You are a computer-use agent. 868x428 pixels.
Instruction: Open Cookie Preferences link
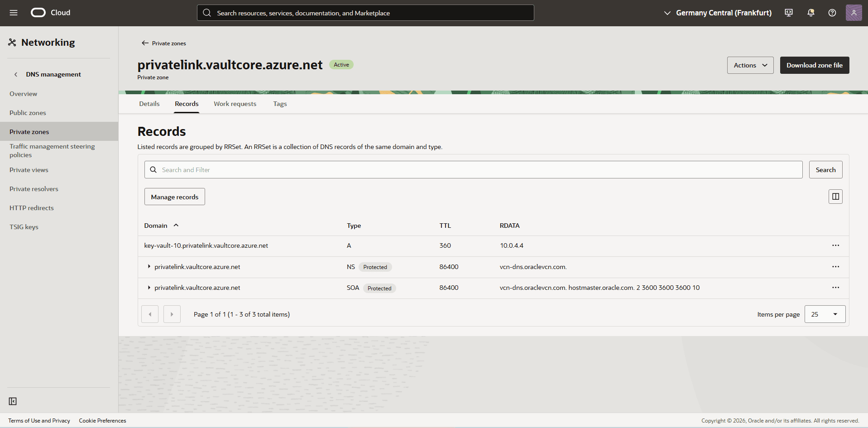pyautogui.click(x=102, y=421)
